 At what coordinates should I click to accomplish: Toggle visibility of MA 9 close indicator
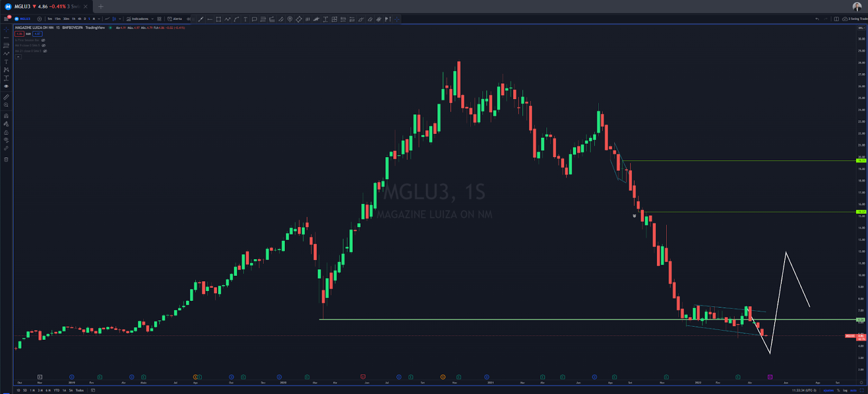(44, 46)
